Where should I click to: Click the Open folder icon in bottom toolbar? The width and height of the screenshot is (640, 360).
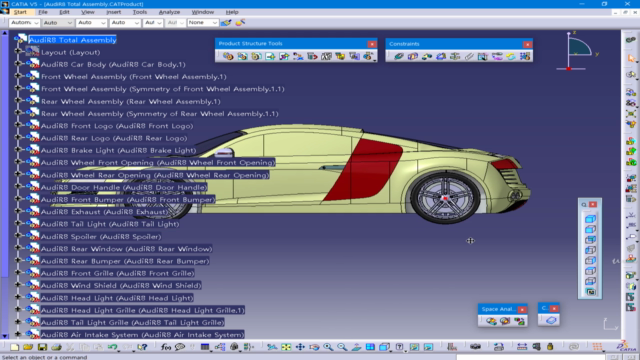click(28, 347)
